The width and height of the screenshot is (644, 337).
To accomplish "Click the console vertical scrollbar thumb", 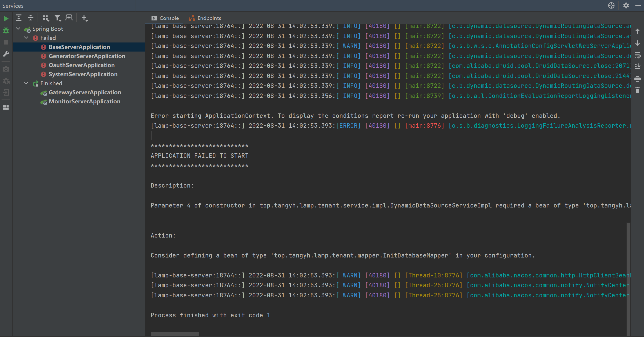I will point(628,279).
